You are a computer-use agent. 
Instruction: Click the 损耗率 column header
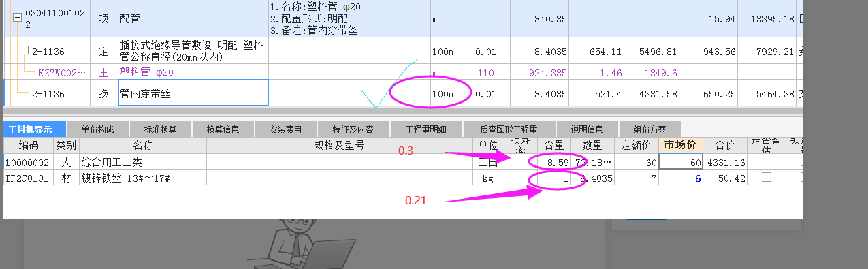pyautogui.click(x=521, y=145)
